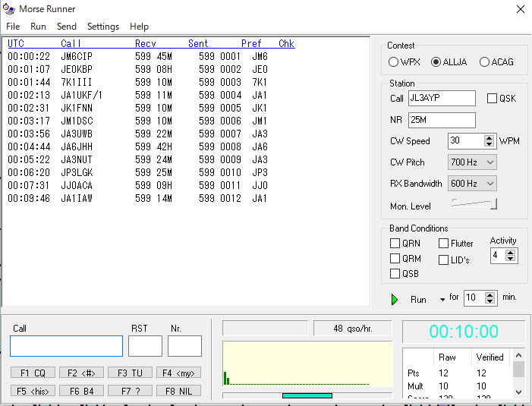
Task: Decrease run duration minutes with down arrow
Action: [x=490, y=301]
